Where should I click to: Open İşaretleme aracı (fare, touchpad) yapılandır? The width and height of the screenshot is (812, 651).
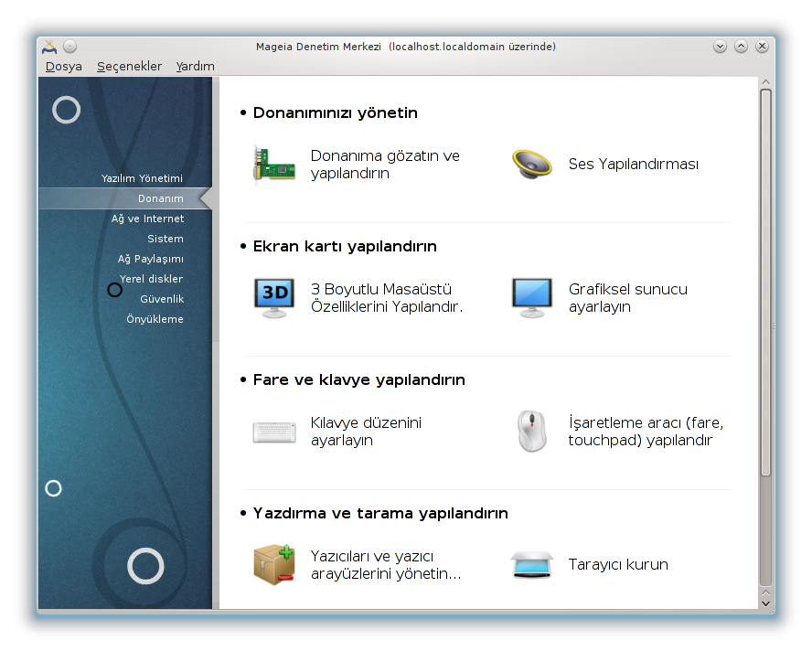pos(646,432)
